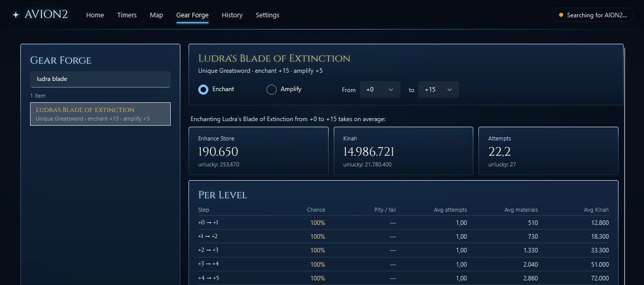Image resolution: width=644 pixels, height=285 pixels.
Task: Go to the History tab
Action: coord(232,15)
